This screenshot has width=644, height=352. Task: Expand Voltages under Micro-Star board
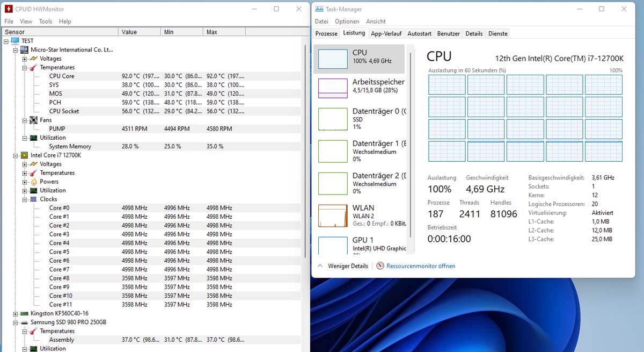pos(25,59)
